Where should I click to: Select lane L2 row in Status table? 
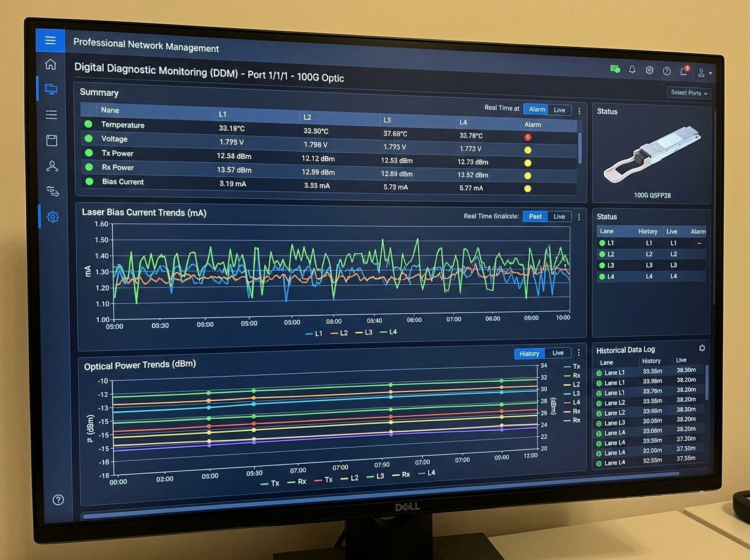tap(651, 254)
